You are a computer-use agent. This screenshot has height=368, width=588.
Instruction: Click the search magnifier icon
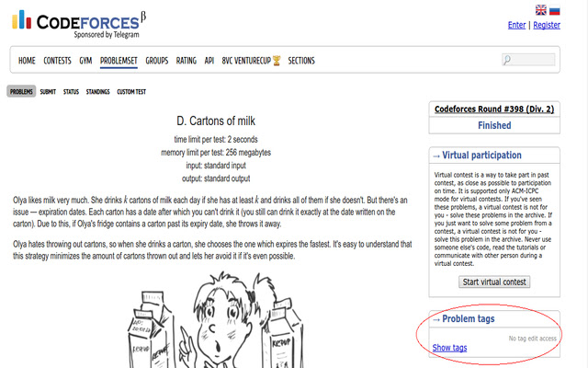point(507,60)
